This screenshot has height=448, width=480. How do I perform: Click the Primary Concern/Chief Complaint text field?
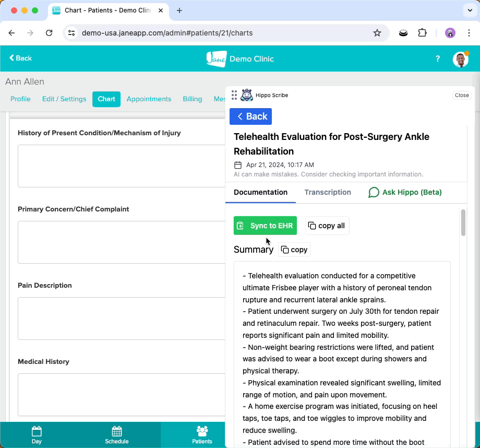(x=122, y=242)
